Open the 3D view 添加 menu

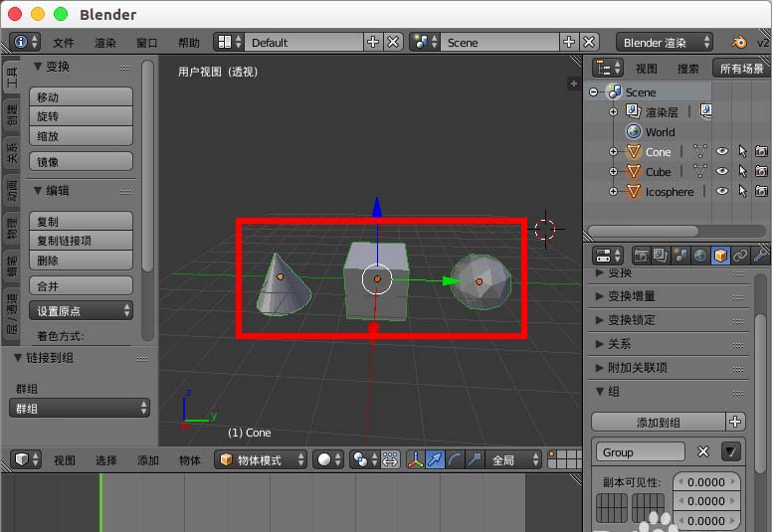147,460
